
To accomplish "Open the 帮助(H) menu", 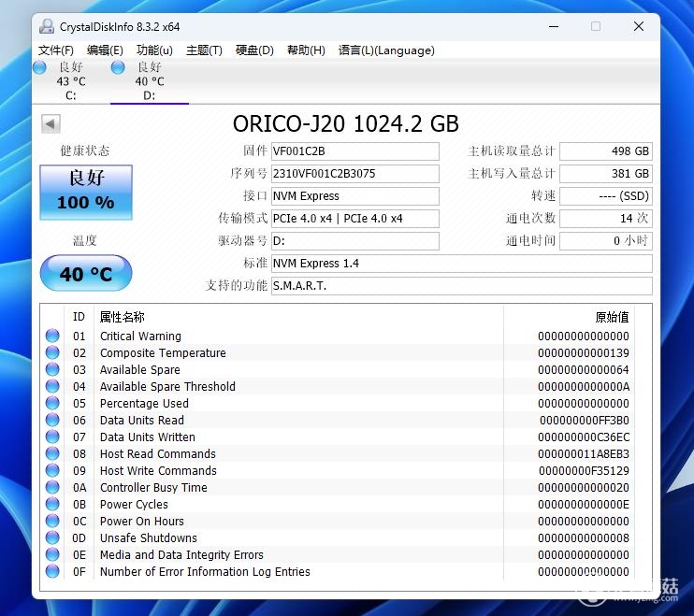I will [306, 50].
